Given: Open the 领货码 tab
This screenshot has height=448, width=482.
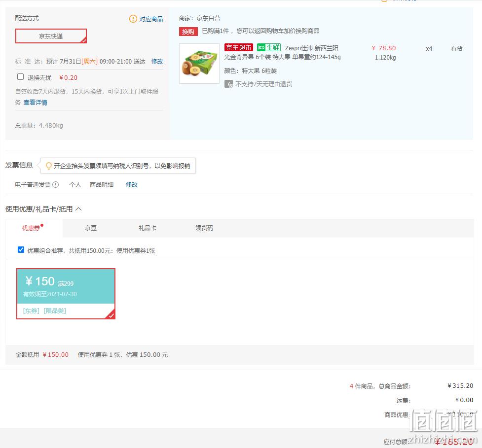Looking at the screenshot, I should point(204,228).
